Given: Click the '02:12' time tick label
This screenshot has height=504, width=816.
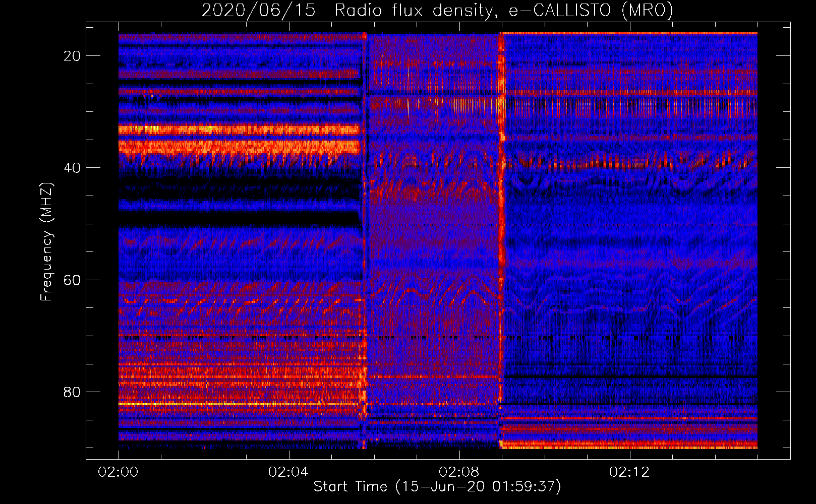Looking at the screenshot, I should coord(629,472).
